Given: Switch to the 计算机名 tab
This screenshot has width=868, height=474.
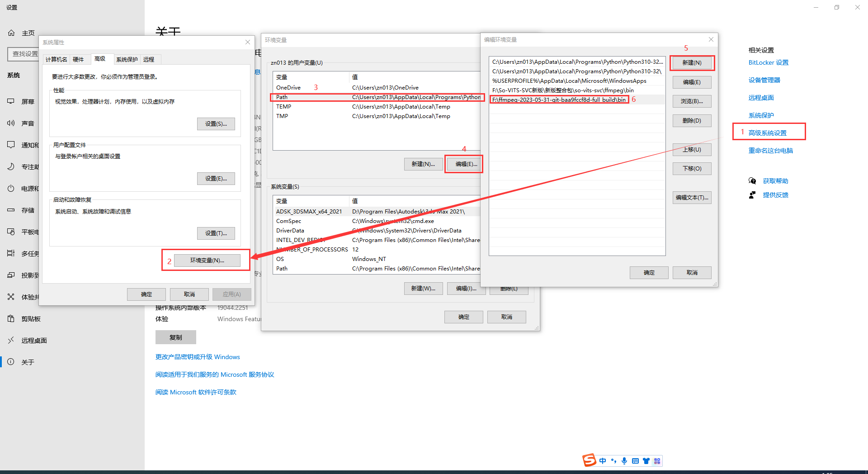Looking at the screenshot, I should click(x=56, y=59).
